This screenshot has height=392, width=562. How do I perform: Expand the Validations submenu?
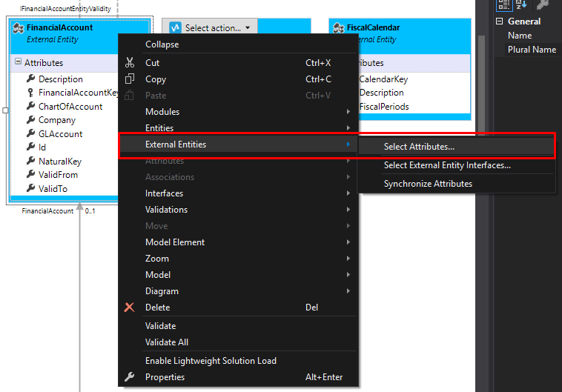point(238,210)
